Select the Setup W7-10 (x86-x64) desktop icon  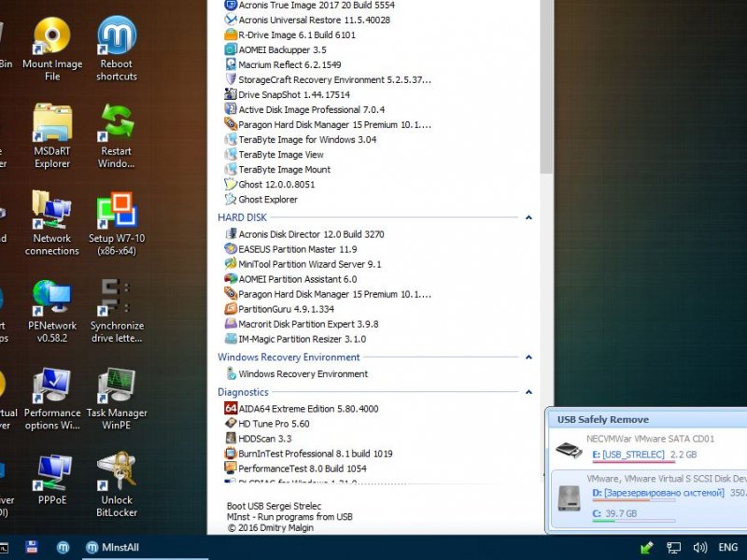117,224
